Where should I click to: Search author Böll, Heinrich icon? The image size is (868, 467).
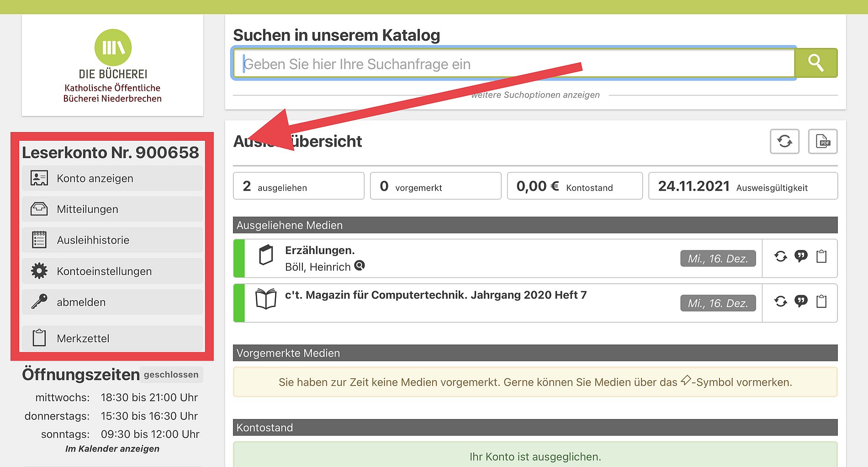[x=360, y=265]
